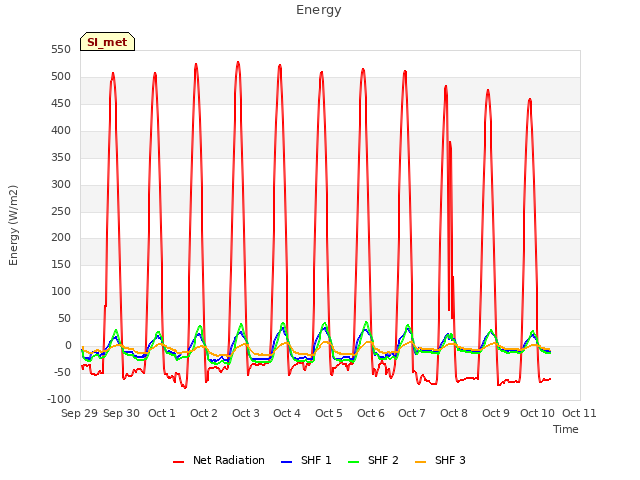Click the Sep 29 net radiation peak
Image resolution: width=640 pixels, height=480 pixels.
click(113, 74)
